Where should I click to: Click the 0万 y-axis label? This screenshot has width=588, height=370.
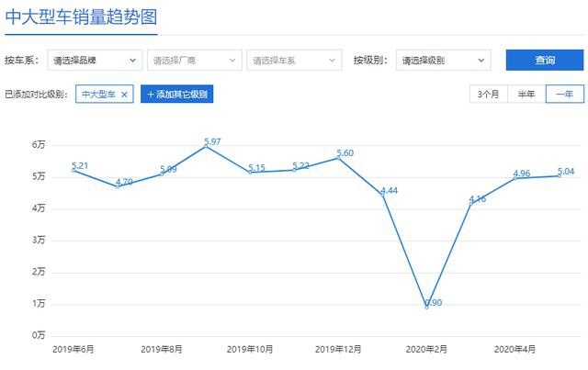39,335
